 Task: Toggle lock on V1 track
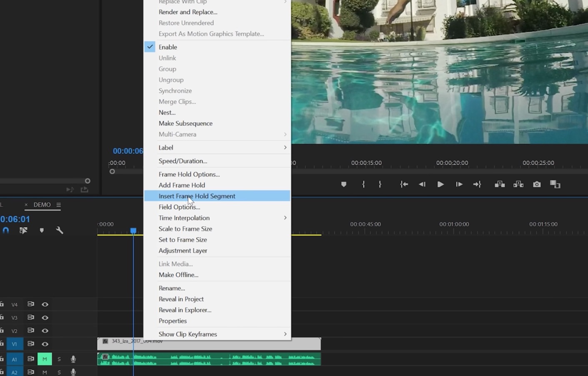2,343
